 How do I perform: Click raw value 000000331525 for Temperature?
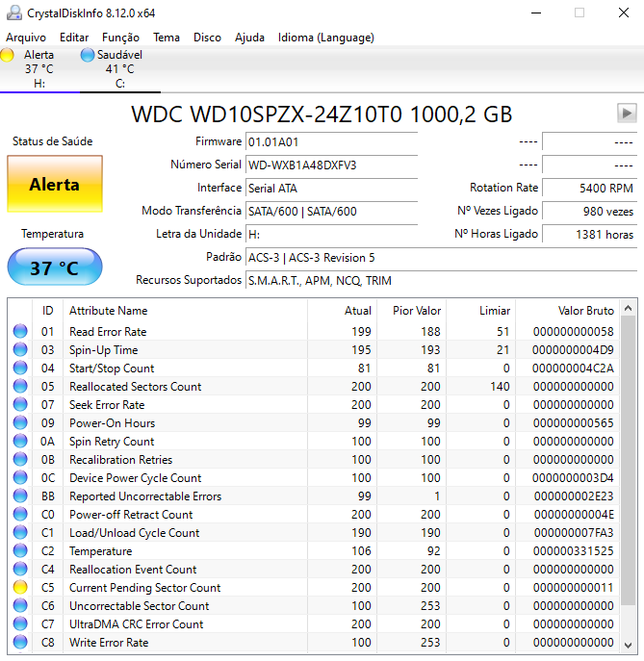(574, 550)
